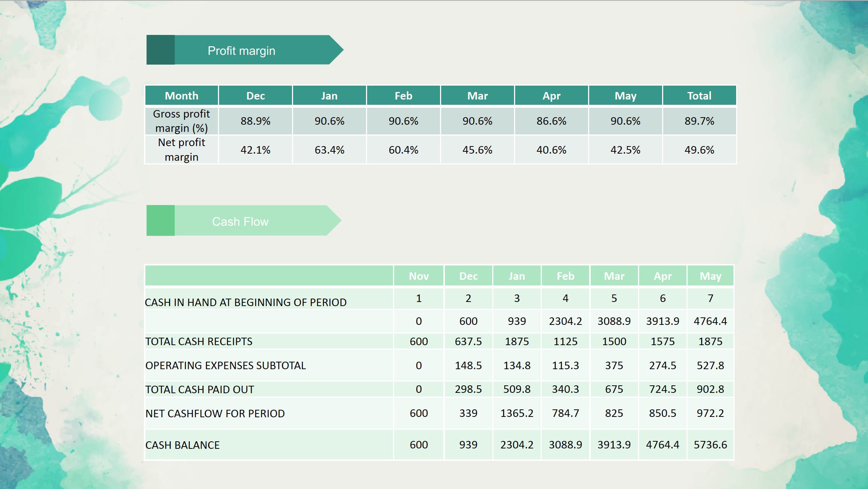The height and width of the screenshot is (489, 868).
Task: Click the CASH BALANCE row label
Action: [182, 445]
